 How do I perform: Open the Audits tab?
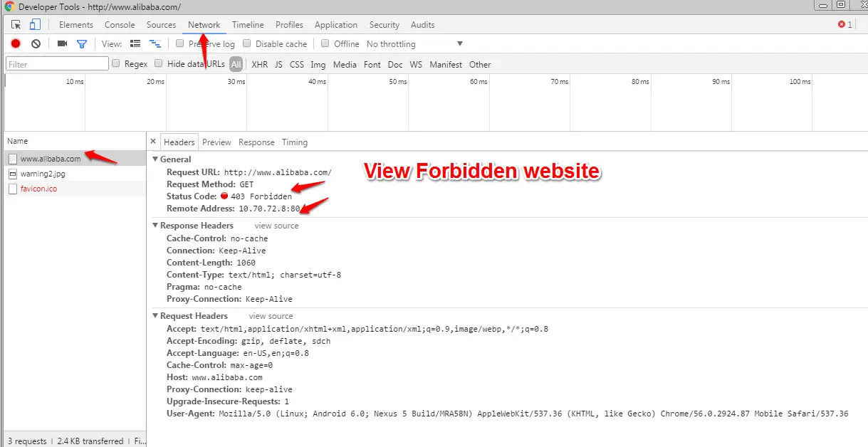coord(422,24)
